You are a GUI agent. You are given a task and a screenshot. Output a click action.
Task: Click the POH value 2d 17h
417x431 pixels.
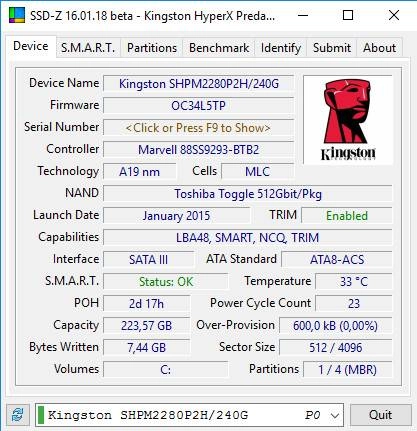[x=146, y=304]
